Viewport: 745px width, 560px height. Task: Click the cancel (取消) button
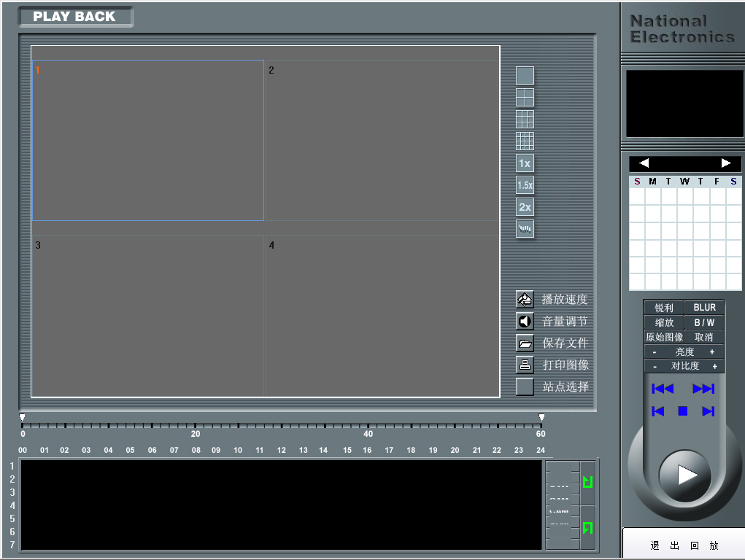tap(704, 337)
